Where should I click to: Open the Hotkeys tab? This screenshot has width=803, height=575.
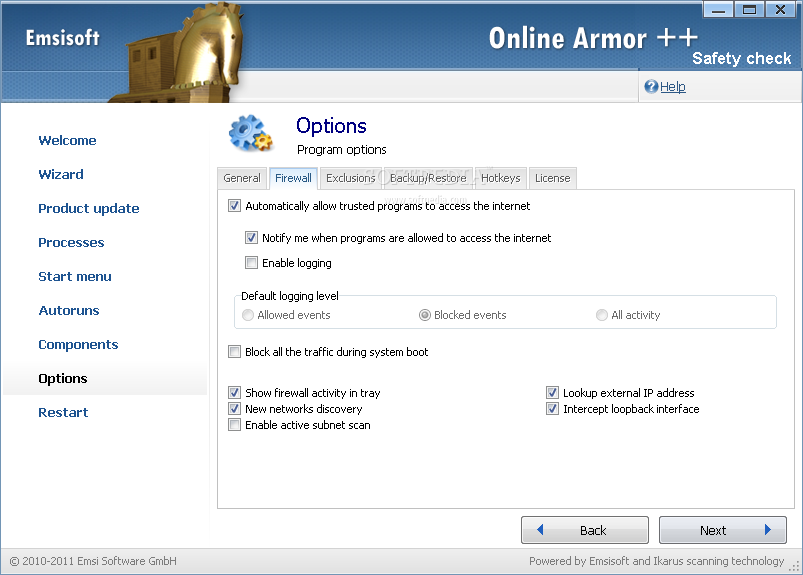(500, 178)
